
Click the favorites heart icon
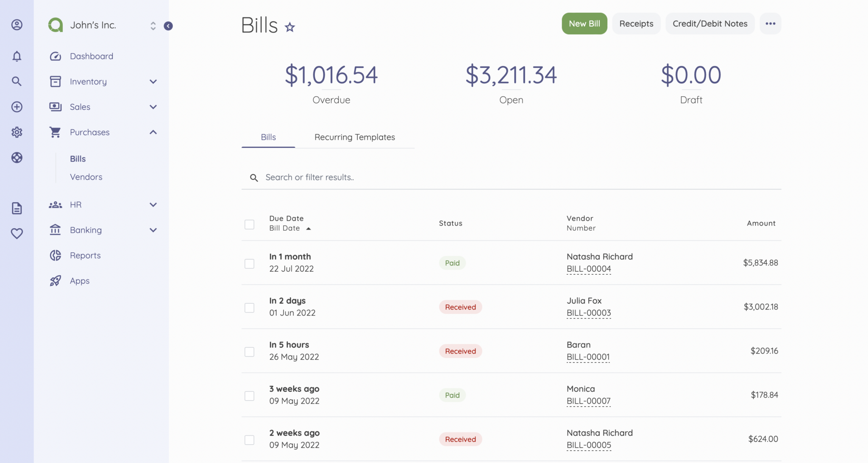click(17, 233)
